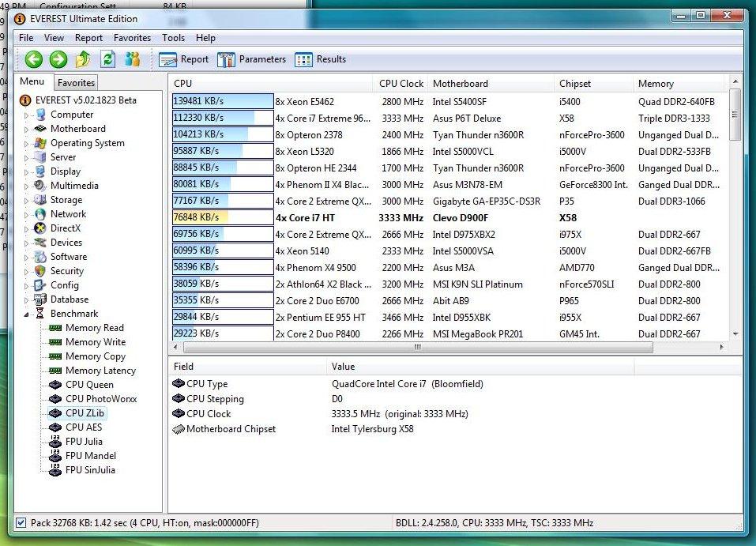Select the Display monitor icon
Image resolution: width=756 pixels, height=546 pixels.
point(40,171)
